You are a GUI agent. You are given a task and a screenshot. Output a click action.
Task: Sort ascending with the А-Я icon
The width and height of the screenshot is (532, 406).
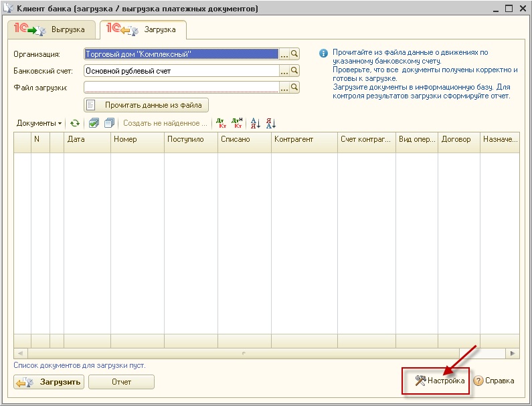point(255,123)
